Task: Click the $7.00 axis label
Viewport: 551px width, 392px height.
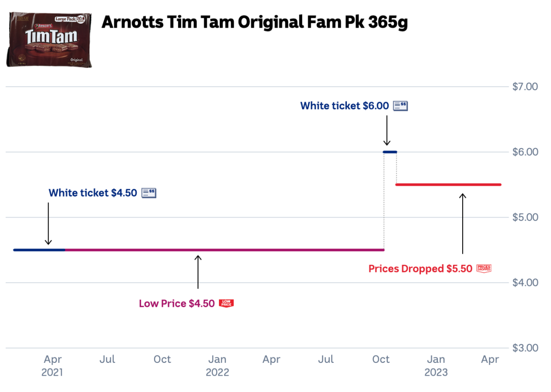Action: point(525,87)
